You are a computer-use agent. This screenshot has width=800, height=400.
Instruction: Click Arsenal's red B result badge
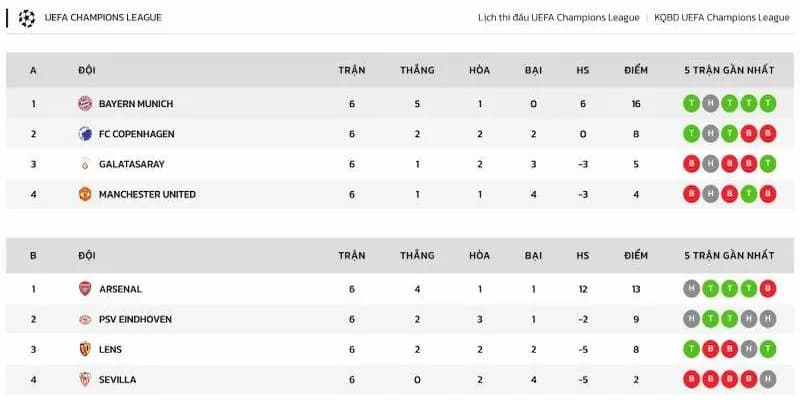click(x=767, y=289)
